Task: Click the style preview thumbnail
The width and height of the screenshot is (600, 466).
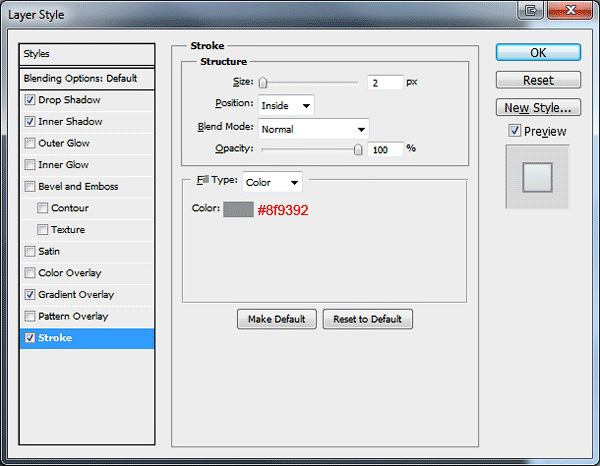Action: pos(538,177)
